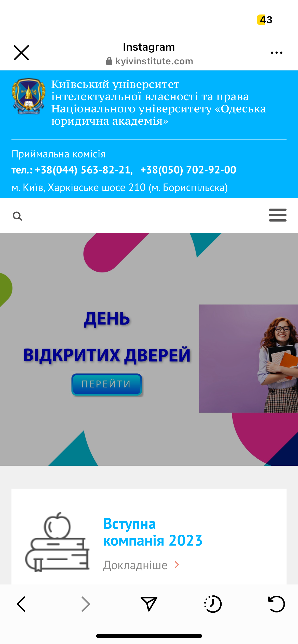Call phone number +38(050) 702-92-00

188,170
